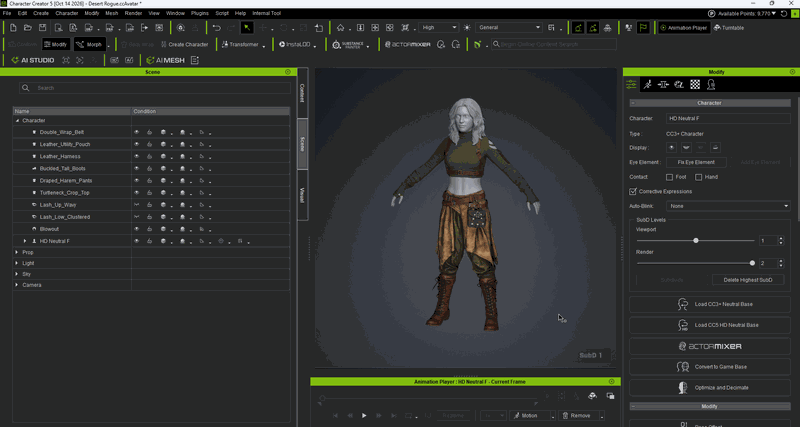
Task: Enable the Hand contact checkbox
Action: [x=698, y=177]
